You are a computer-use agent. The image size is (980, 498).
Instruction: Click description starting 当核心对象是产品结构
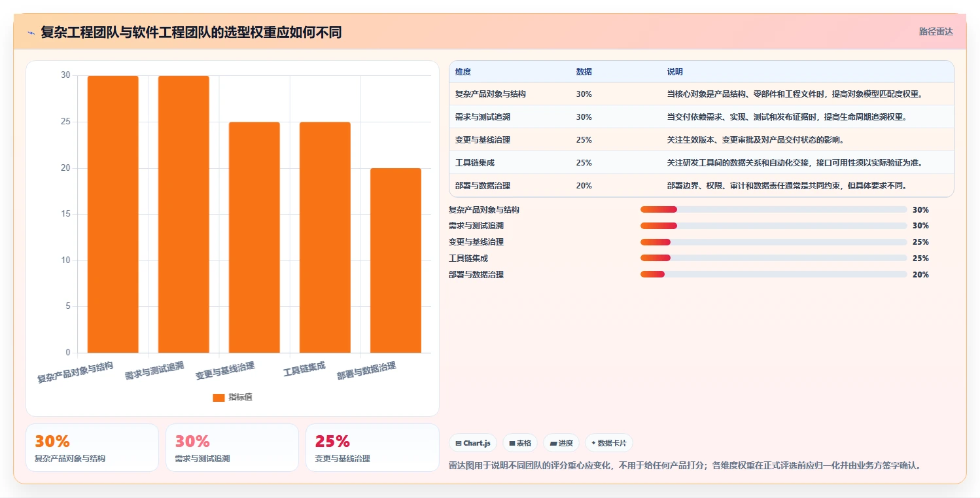(795, 94)
